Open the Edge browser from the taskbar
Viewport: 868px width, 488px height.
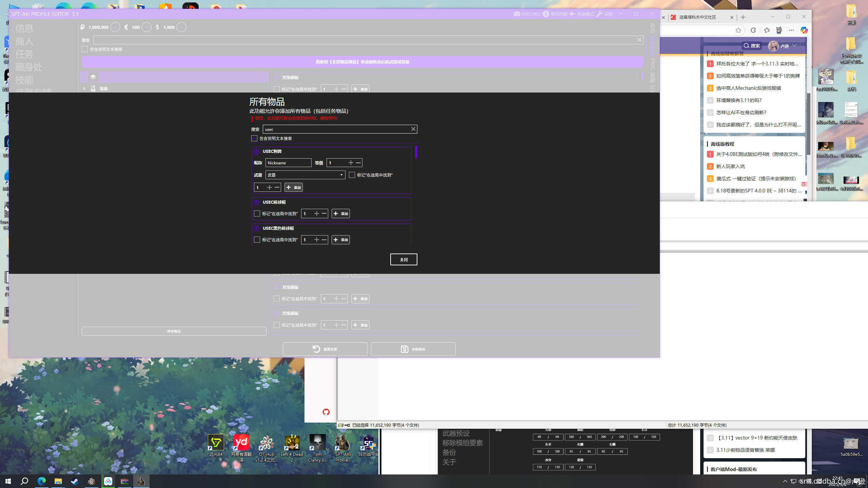(x=41, y=481)
